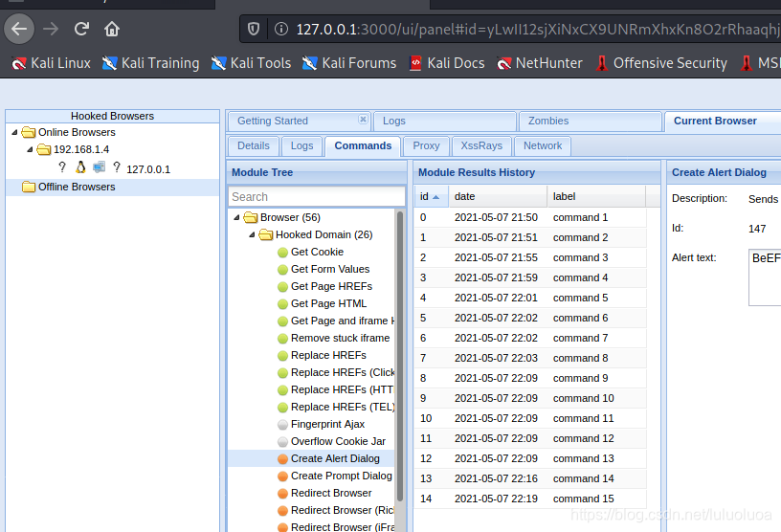Go back with the browser back arrow
Image resolution: width=781 pixels, height=532 pixels.
19,29
